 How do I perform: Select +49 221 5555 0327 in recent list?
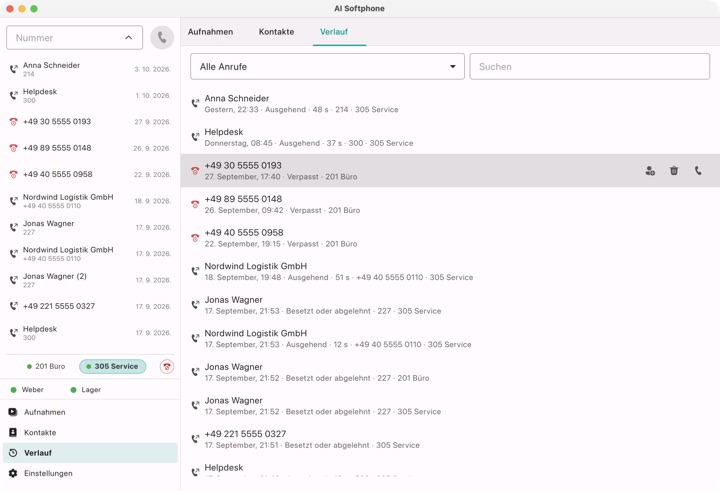coord(90,306)
